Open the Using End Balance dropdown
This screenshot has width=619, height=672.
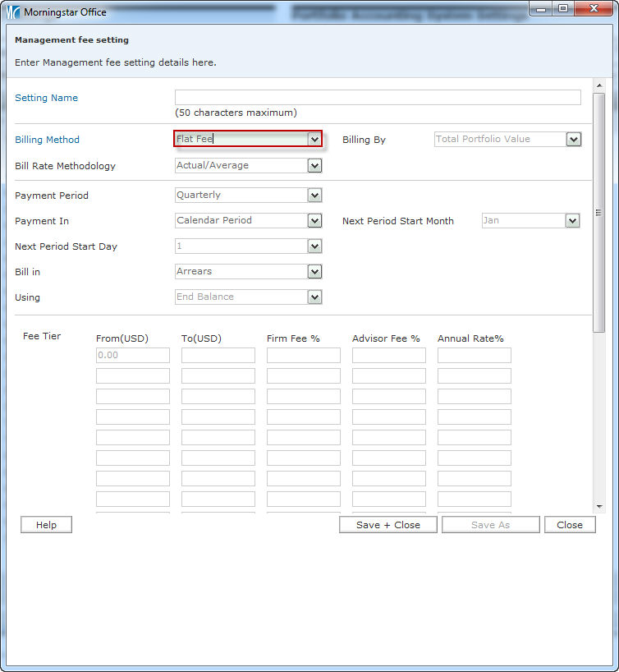coord(314,297)
